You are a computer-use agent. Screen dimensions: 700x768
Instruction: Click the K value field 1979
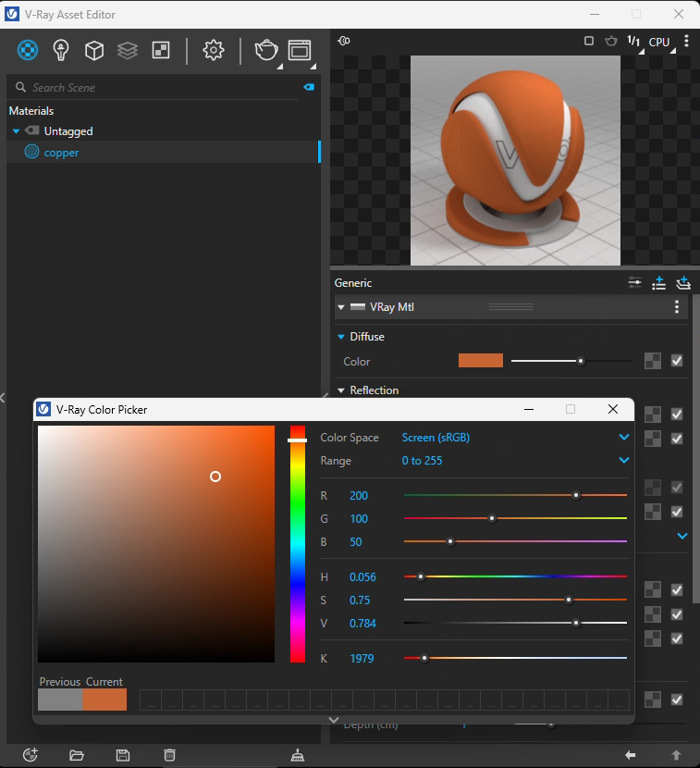[x=362, y=658]
